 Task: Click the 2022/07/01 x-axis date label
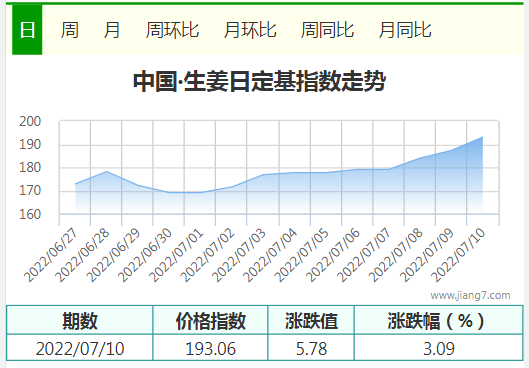coord(176,255)
